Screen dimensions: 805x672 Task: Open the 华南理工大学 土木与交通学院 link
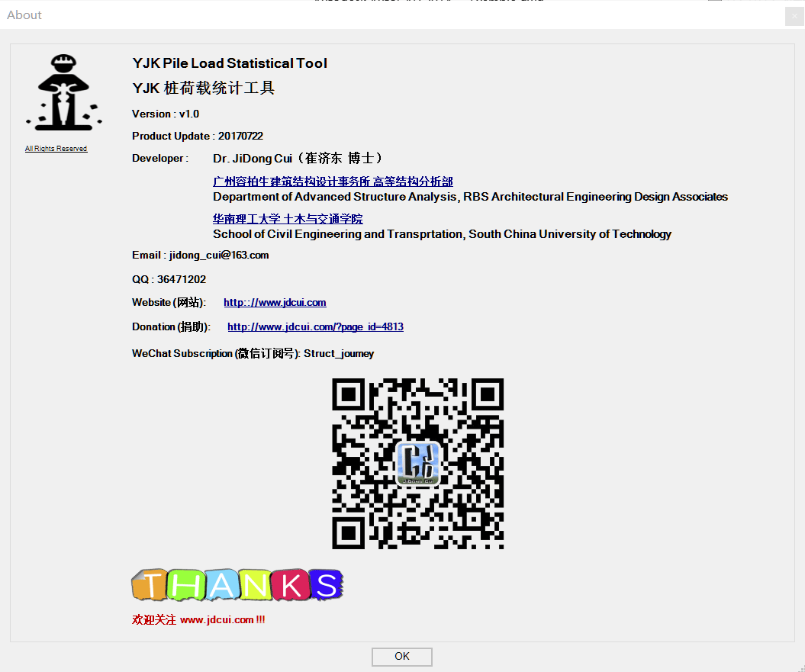(288, 219)
